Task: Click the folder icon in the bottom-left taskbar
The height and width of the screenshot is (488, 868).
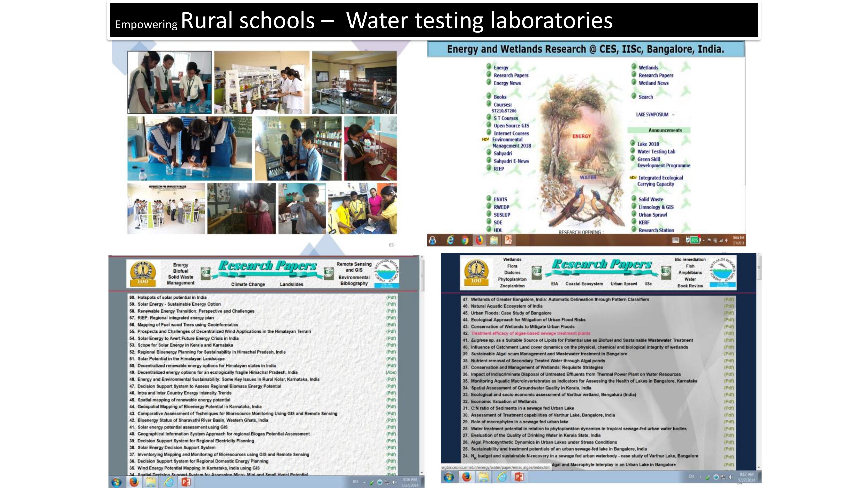Action: click(151, 482)
